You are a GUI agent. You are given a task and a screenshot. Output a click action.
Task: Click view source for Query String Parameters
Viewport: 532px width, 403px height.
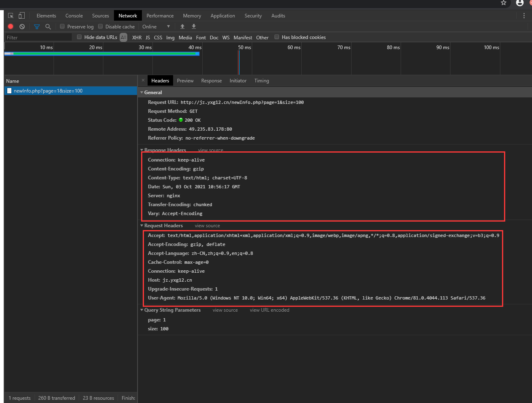coord(225,310)
